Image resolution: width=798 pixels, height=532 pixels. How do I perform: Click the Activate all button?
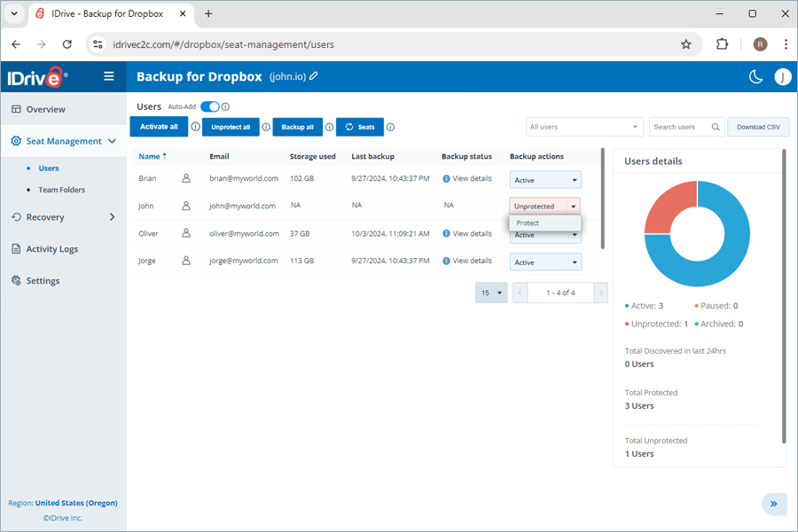pyautogui.click(x=160, y=126)
